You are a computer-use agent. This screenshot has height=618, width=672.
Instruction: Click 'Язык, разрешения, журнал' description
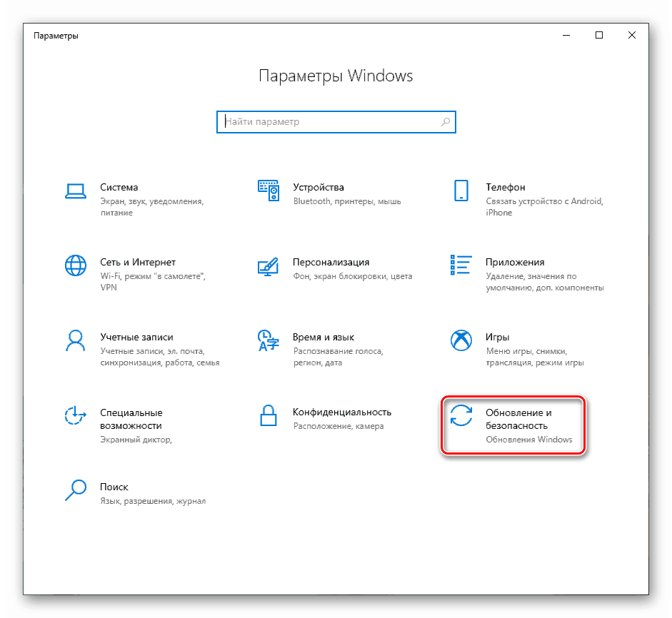point(153,501)
